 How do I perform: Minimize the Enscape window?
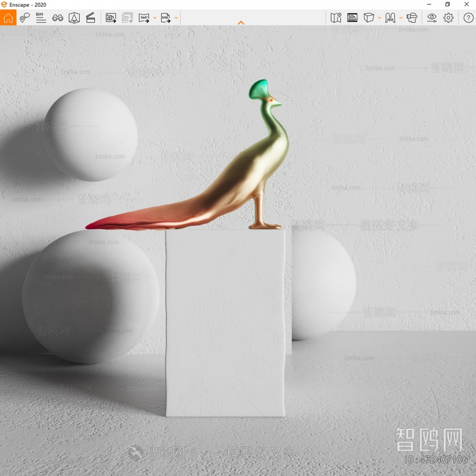[429, 4]
